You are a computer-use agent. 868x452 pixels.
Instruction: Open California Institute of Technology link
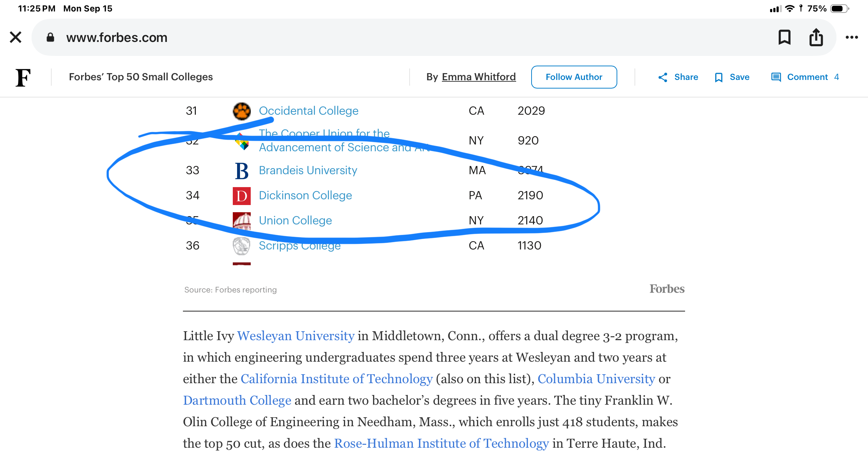pos(336,379)
